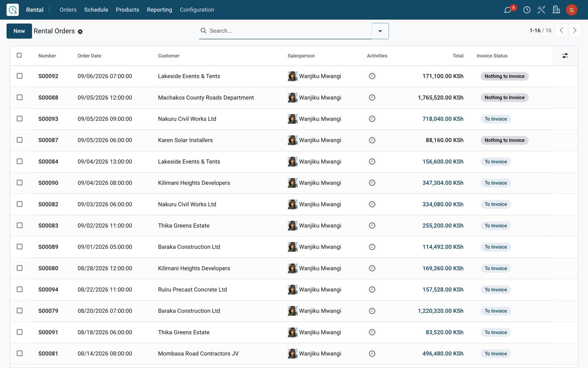588x368 pixels.
Task: Open the Orders menu
Action: [x=68, y=10]
